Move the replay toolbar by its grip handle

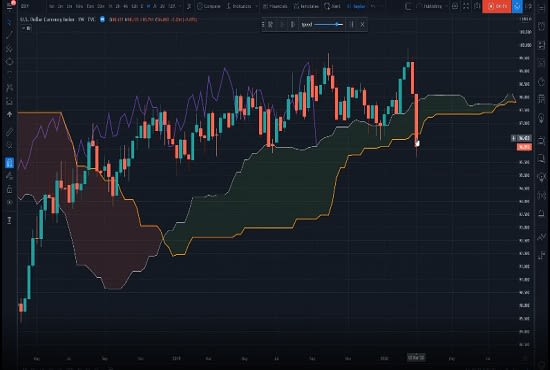point(263,24)
